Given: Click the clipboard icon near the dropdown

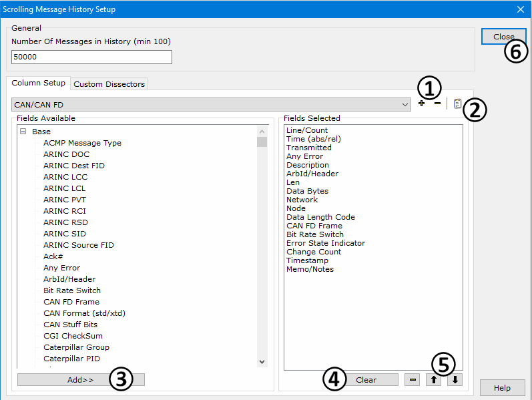Looking at the screenshot, I should [x=457, y=104].
